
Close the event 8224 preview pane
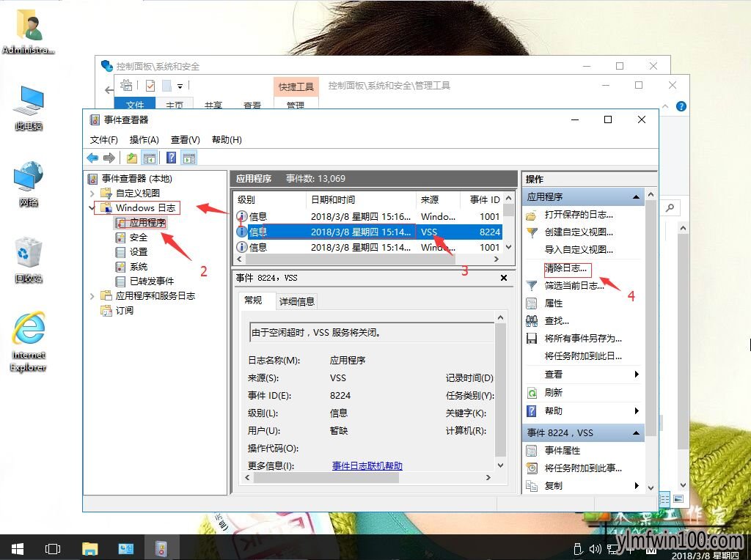pyautogui.click(x=504, y=278)
